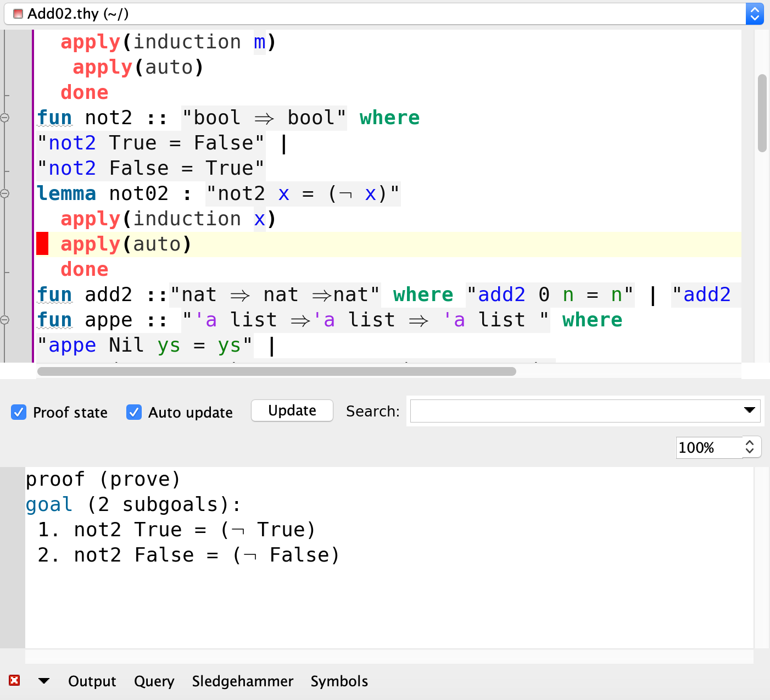770x700 pixels.
Task: Click the editor horizontal scrollbar
Action: [277, 371]
